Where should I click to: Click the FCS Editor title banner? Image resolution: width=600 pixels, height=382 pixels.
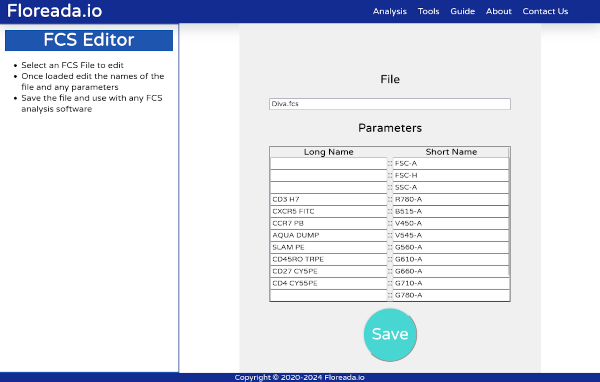coord(89,40)
